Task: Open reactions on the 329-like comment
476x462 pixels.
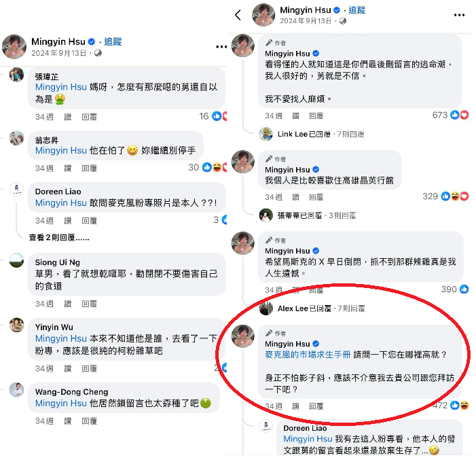Action: 454,196
